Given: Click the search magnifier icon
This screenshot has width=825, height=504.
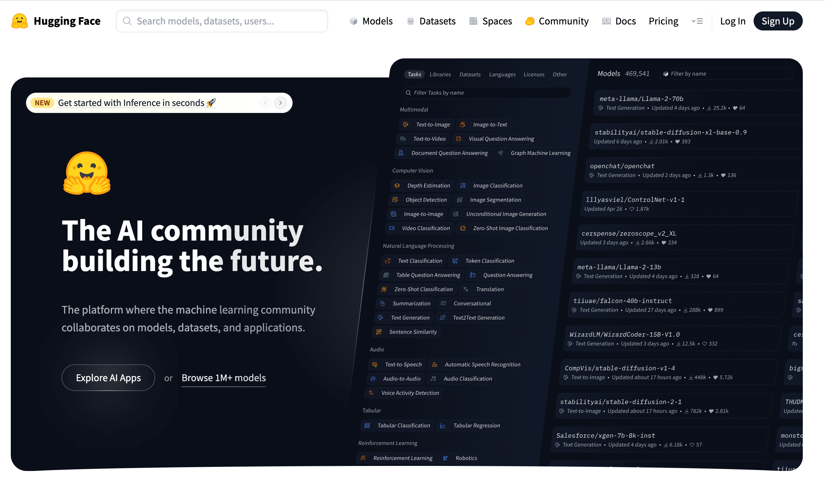Looking at the screenshot, I should tap(127, 21).
